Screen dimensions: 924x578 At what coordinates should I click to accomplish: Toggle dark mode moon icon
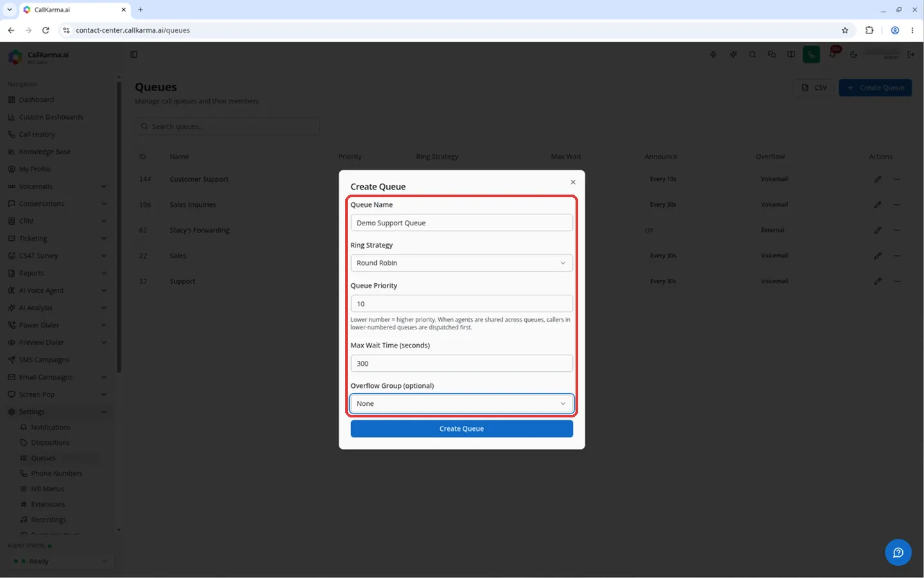(x=853, y=55)
